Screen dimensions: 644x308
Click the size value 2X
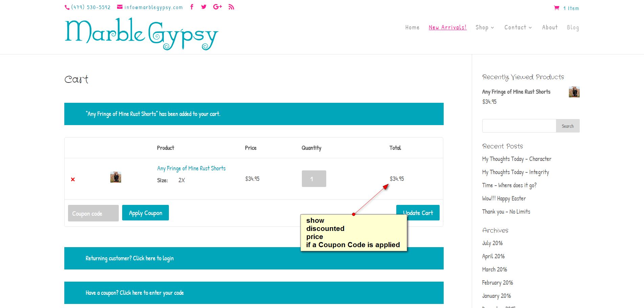182,180
